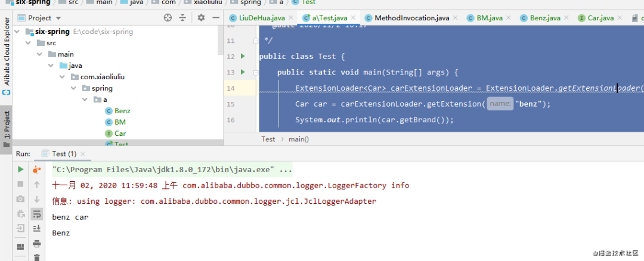Select the six-spring project root
This screenshot has height=261, width=644.
(x=80, y=32)
